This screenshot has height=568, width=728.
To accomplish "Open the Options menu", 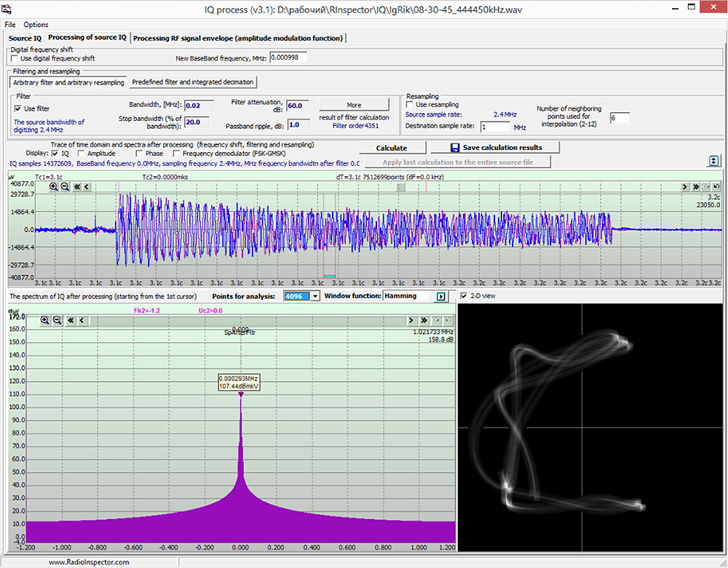I will point(36,25).
